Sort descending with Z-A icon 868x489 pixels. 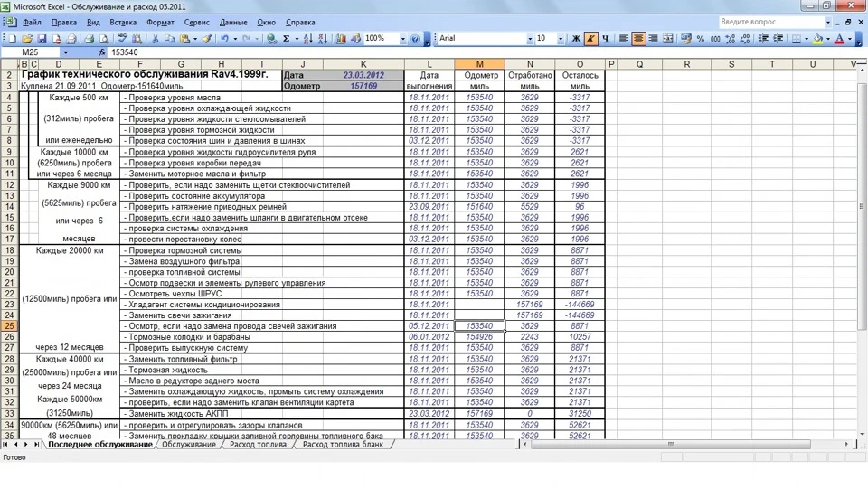click(322, 39)
